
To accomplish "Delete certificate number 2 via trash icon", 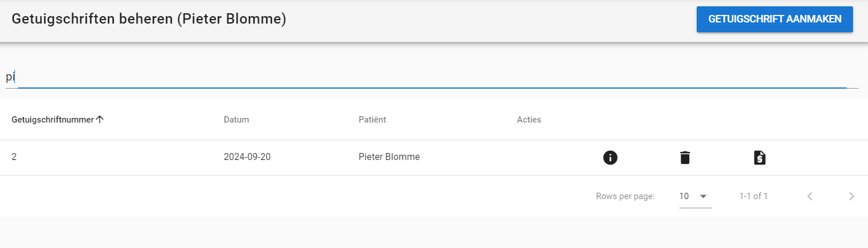I will (x=685, y=157).
